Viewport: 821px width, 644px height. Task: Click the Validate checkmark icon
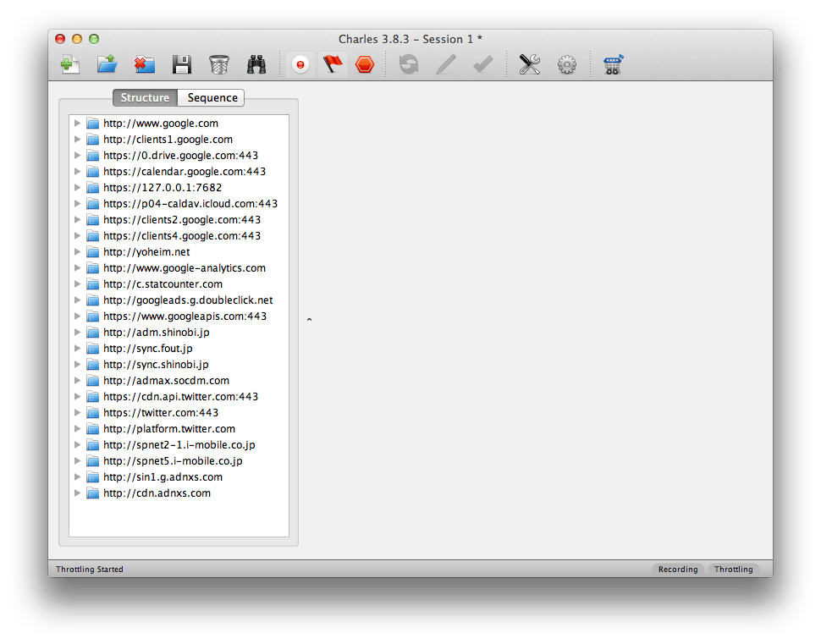482,64
